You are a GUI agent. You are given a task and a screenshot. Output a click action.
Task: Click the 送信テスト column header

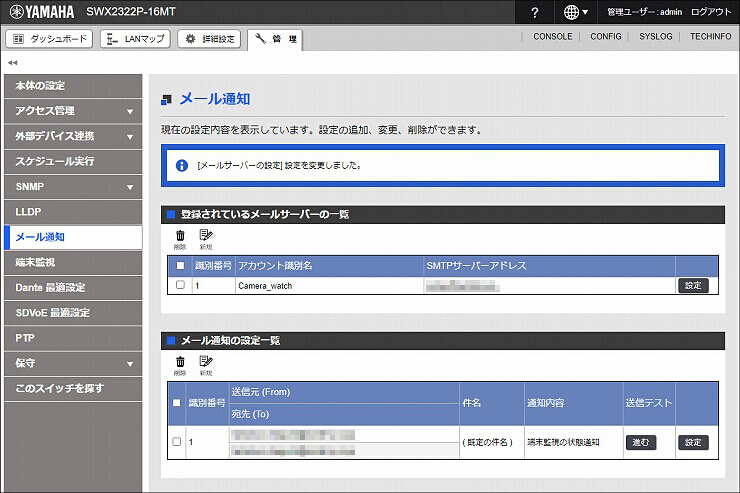pos(649,403)
